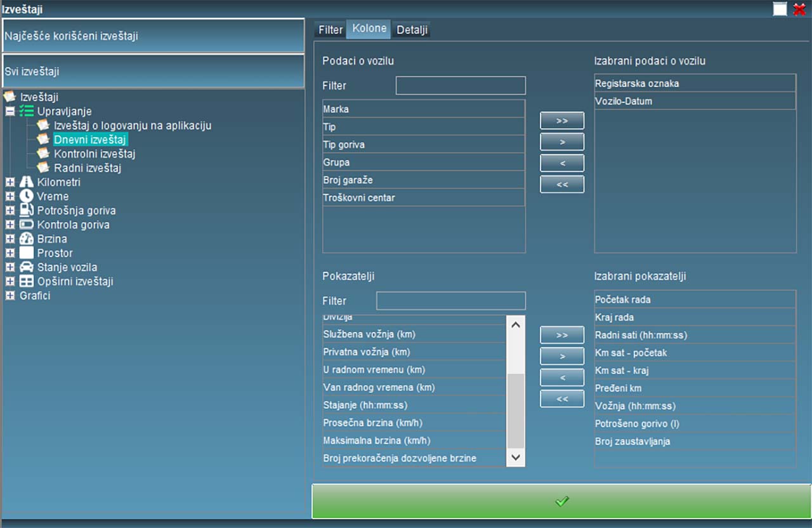This screenshot has height=528, width=812.
Task: Remove all selected indicators with << button
Action: (x=561, y=399)
